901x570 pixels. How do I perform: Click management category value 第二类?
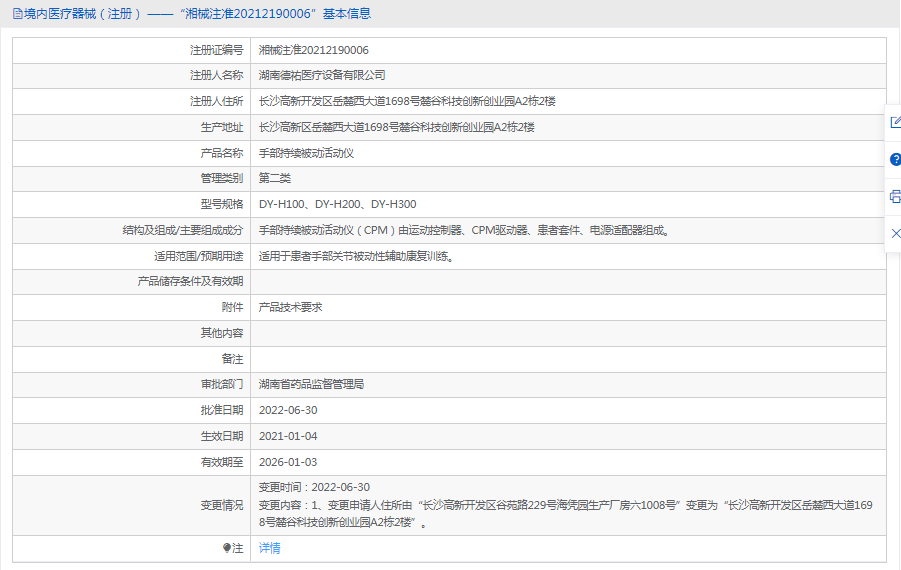(x=275, y=178)
